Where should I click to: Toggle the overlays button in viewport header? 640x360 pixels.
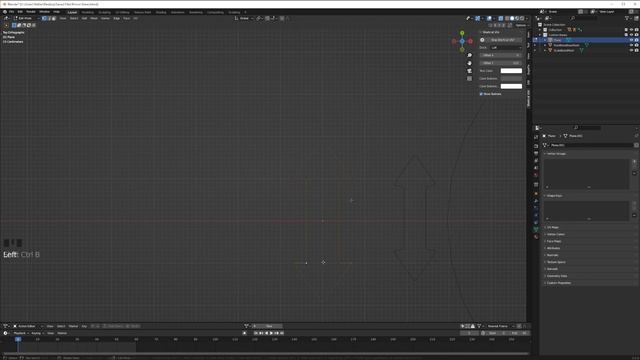(x=489, y=18)
